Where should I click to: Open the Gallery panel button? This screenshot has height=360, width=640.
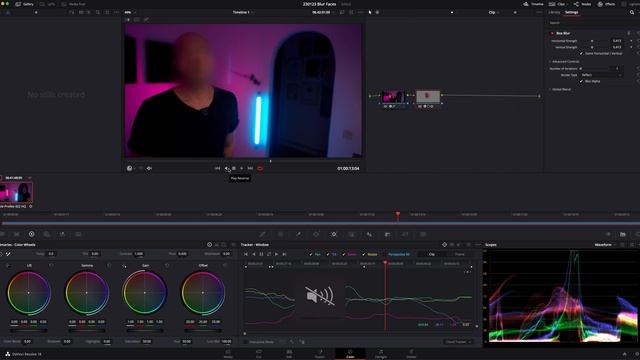point(24,4)
